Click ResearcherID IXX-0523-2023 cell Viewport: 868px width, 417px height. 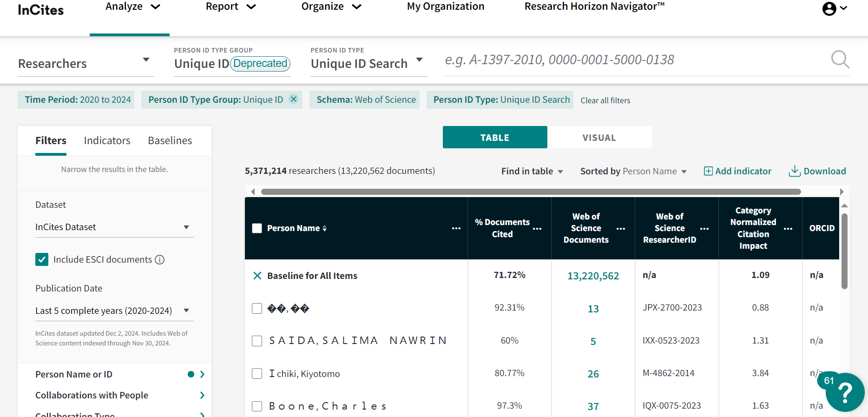(x=671, y=340)
